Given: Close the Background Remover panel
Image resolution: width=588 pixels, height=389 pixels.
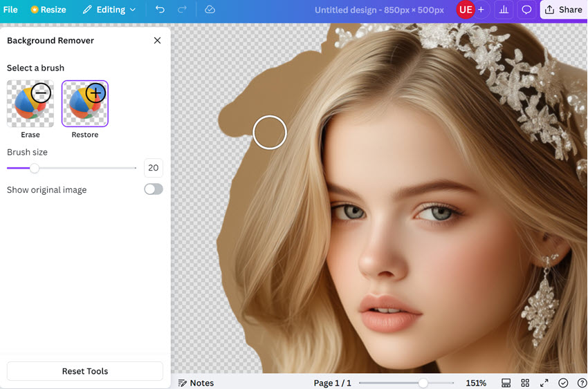Looking at the screenshot, I should click(x=157, y=41).
